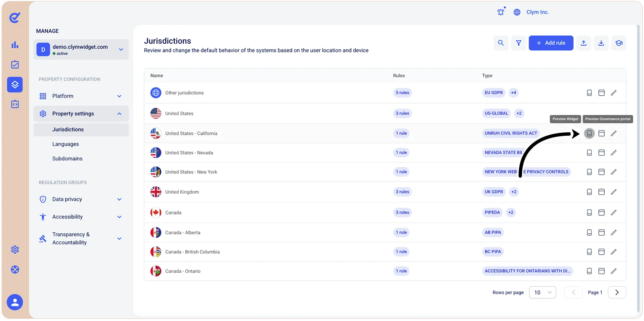Open the support lifebuoy sidebar icon
The width and height of the screenshot is (644, 321).
coord(15,270)
